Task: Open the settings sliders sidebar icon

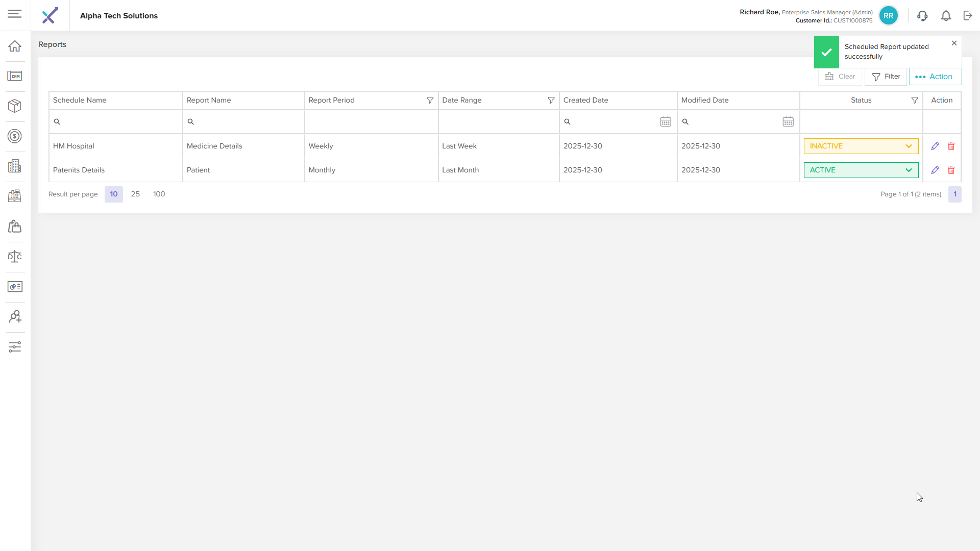Action: (x=15, y=347)
